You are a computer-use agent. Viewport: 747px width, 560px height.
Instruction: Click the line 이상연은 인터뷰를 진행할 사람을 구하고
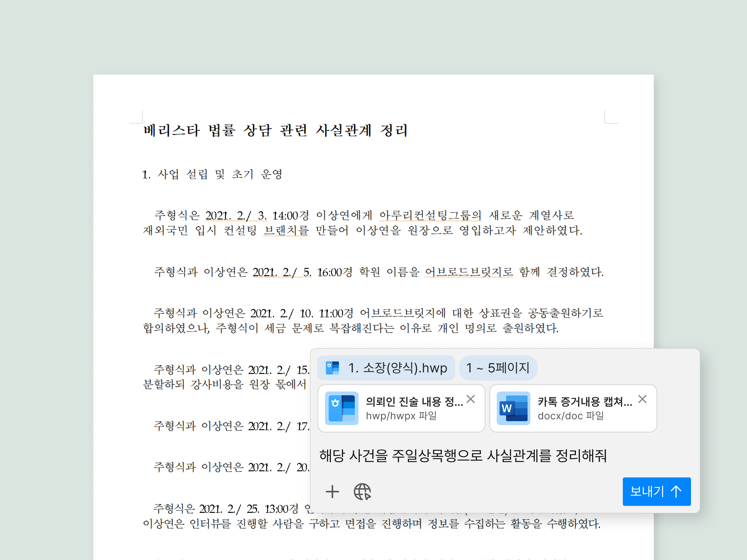coord(372,524)
